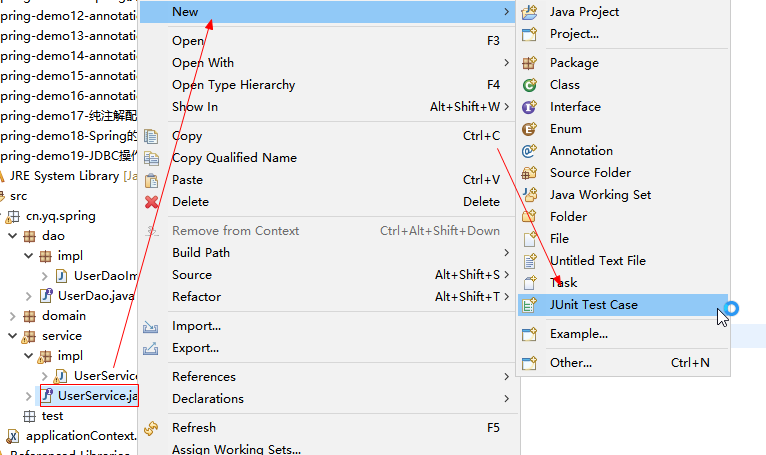Click the applicationContext XML file icon

pos(13,436)
